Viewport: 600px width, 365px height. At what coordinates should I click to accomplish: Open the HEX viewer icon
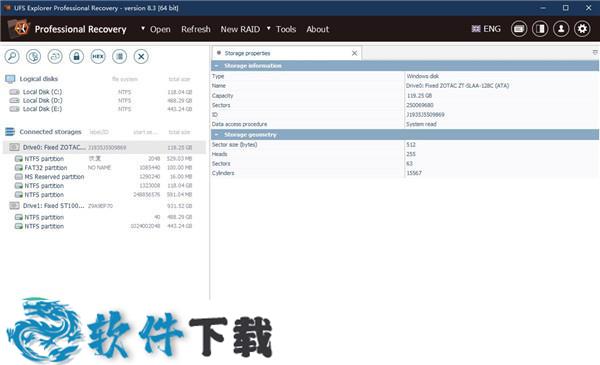pyautogui.click(x=98, y=57)
